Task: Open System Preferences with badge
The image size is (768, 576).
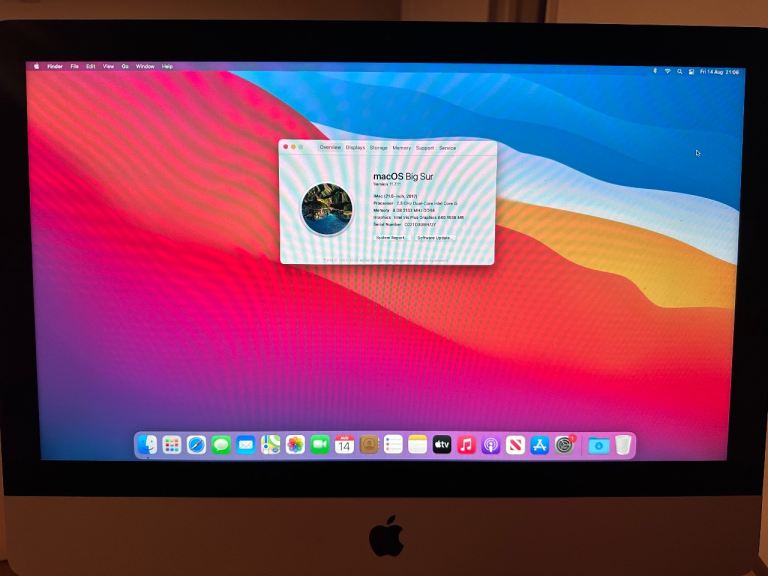Action: pyautogui.click(x=565, y=445)
